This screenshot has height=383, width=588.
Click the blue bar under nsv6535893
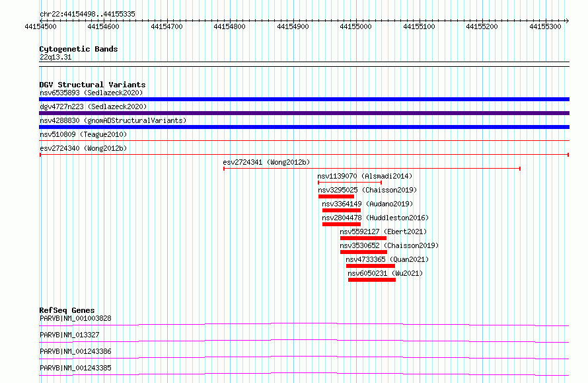coord(304,99)
